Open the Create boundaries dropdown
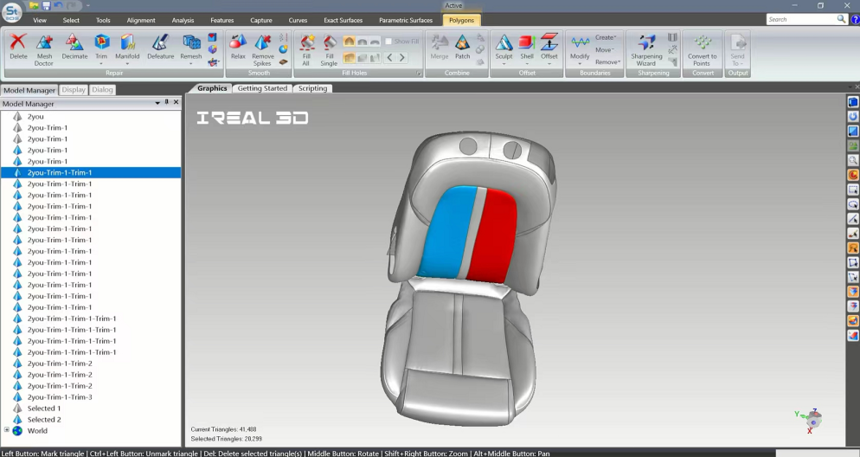 click(606, 37)
